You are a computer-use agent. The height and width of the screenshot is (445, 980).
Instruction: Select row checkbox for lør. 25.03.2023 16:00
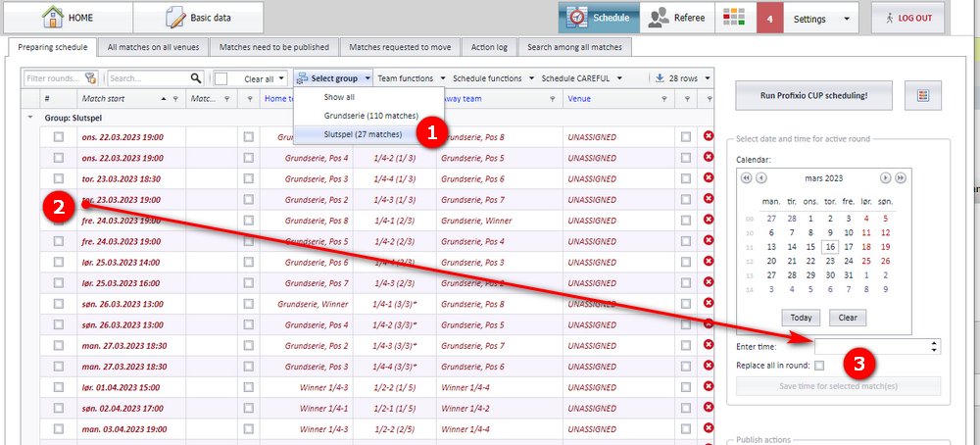coord(58,282)
